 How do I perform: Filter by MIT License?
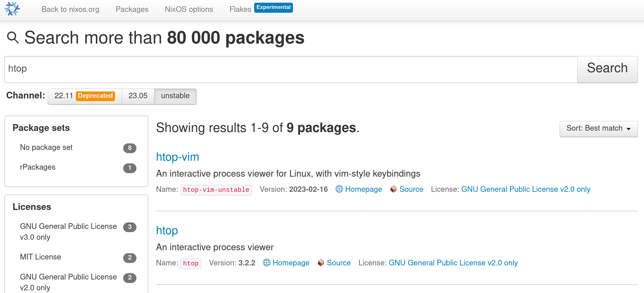coord(41,257)
